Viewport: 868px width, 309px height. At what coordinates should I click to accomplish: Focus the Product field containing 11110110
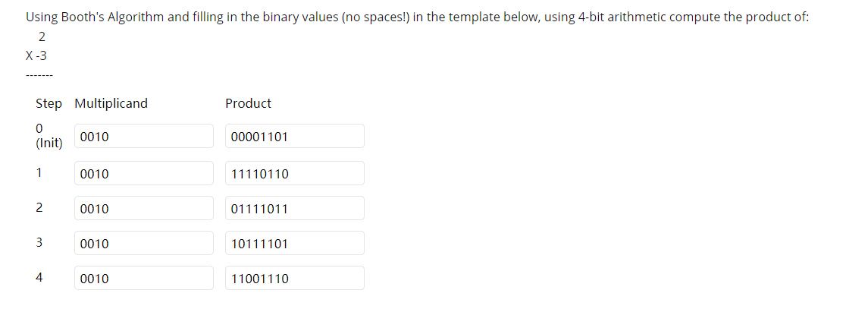[x=294, y=173]
